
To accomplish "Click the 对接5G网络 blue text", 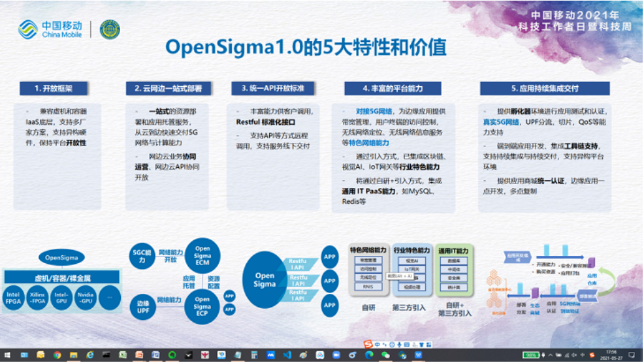I will point(374,111).
